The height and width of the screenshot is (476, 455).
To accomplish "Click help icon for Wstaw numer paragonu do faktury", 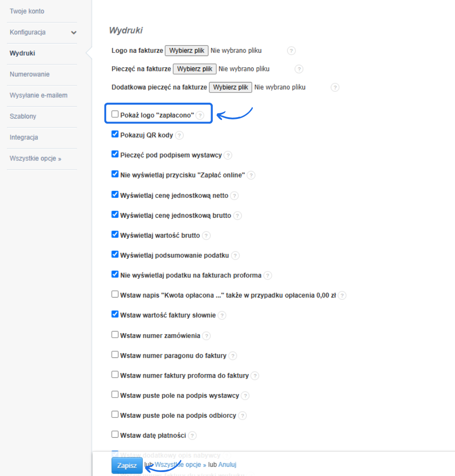I will coord(233,356).
